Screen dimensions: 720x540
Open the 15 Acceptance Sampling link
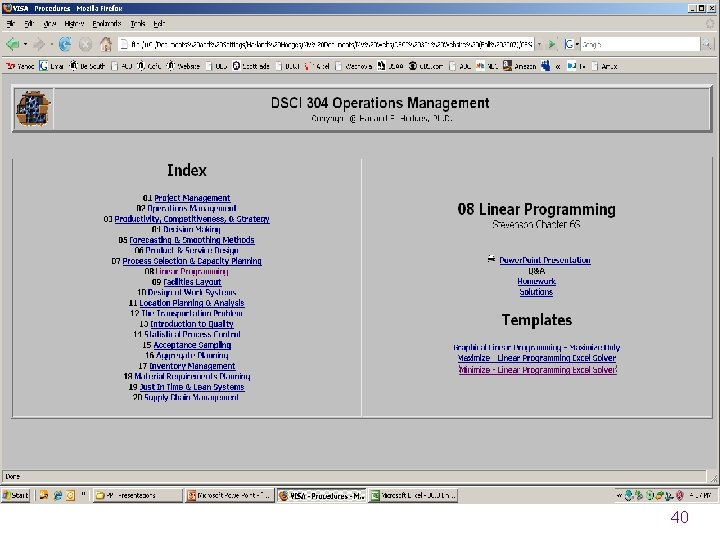tap(192, 345)
